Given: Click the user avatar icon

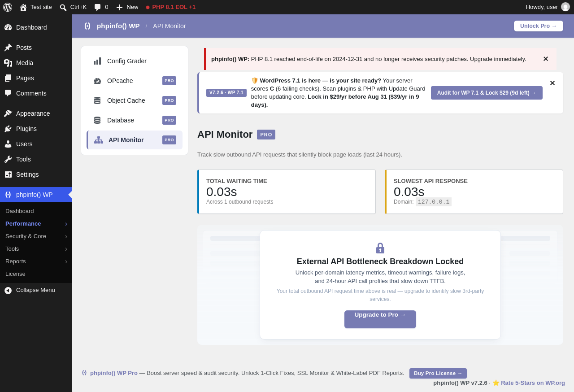Looking at the screenshot, I should pos(565,7).
